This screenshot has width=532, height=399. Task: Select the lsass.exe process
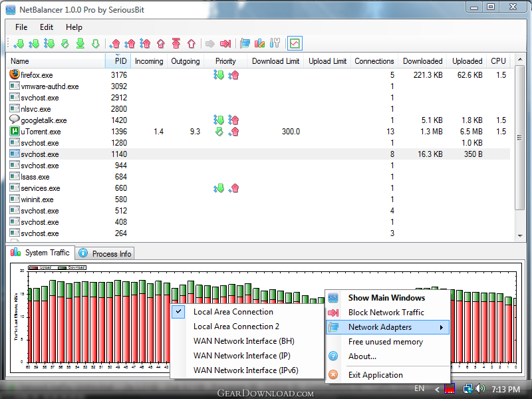(x=259, y=177)
